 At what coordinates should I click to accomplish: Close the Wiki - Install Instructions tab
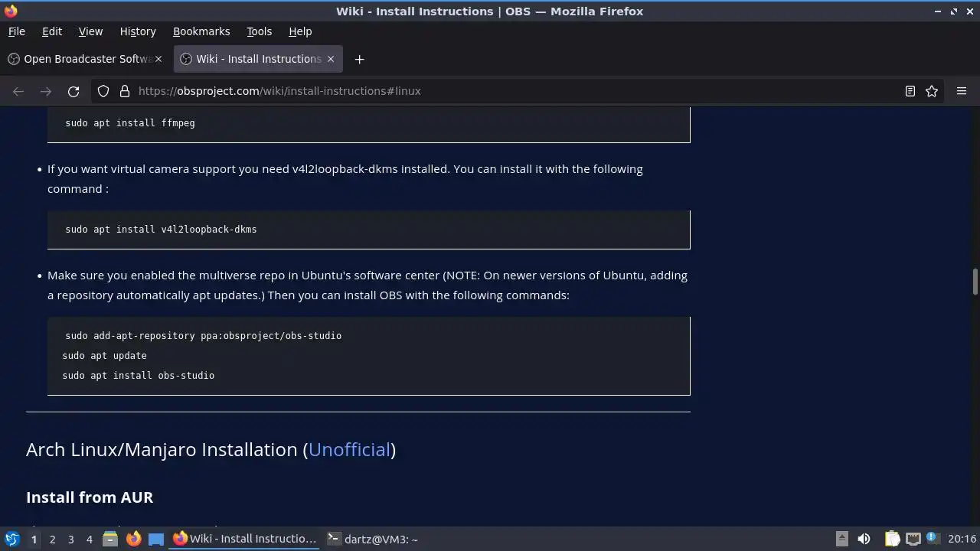tap(331, 59)
